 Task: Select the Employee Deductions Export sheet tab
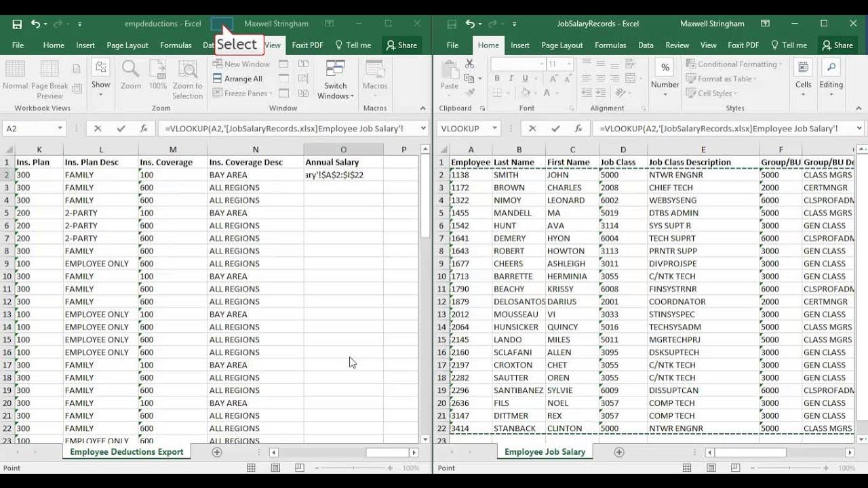click(x=127, y=452)
